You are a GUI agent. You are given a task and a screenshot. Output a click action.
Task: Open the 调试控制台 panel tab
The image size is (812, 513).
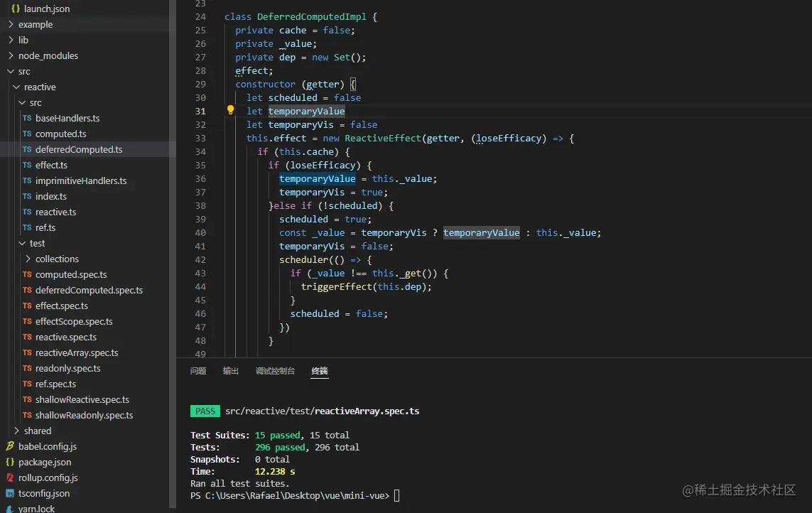[275, 371]
